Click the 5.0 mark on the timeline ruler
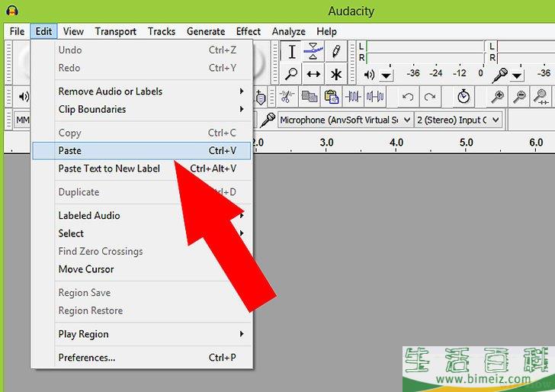555x392 pixels. pos(466,143)
